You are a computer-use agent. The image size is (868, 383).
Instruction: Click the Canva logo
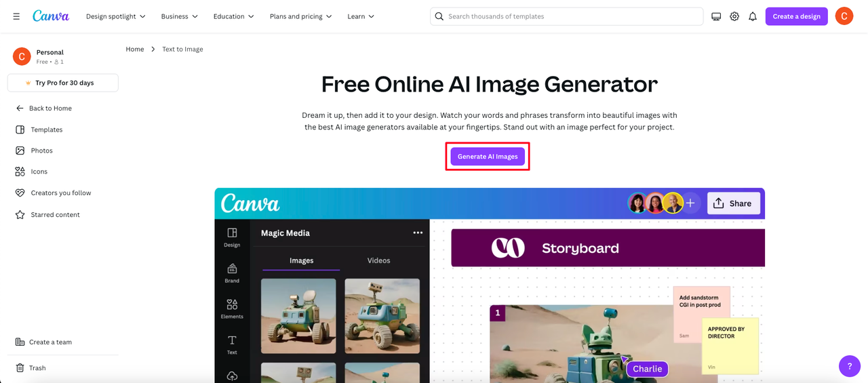pos(51,16)
